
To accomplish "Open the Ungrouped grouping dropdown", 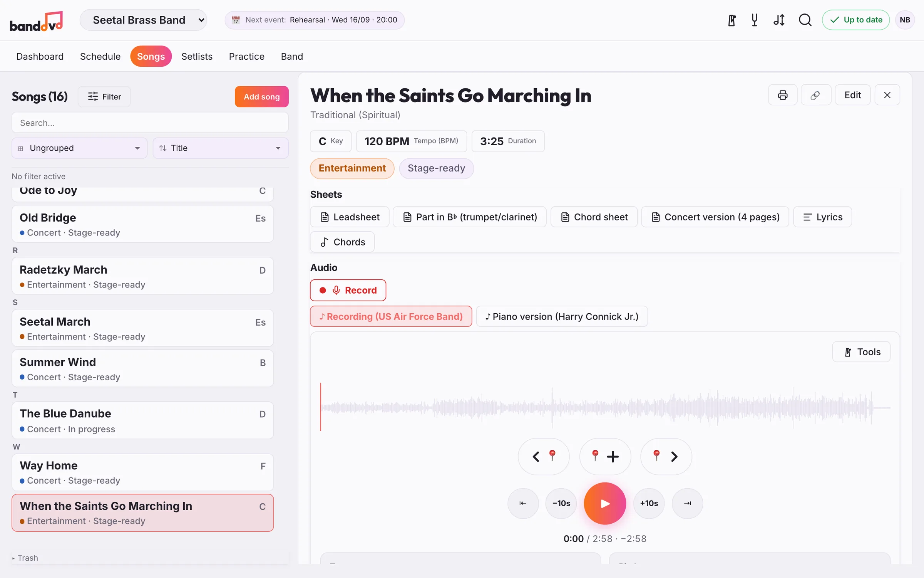I will (80, 148).
